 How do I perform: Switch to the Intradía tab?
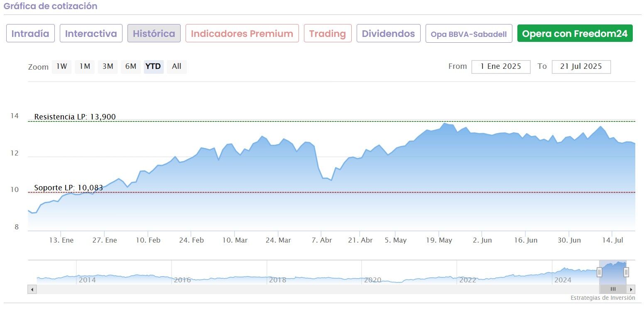(x=30, y=34)
